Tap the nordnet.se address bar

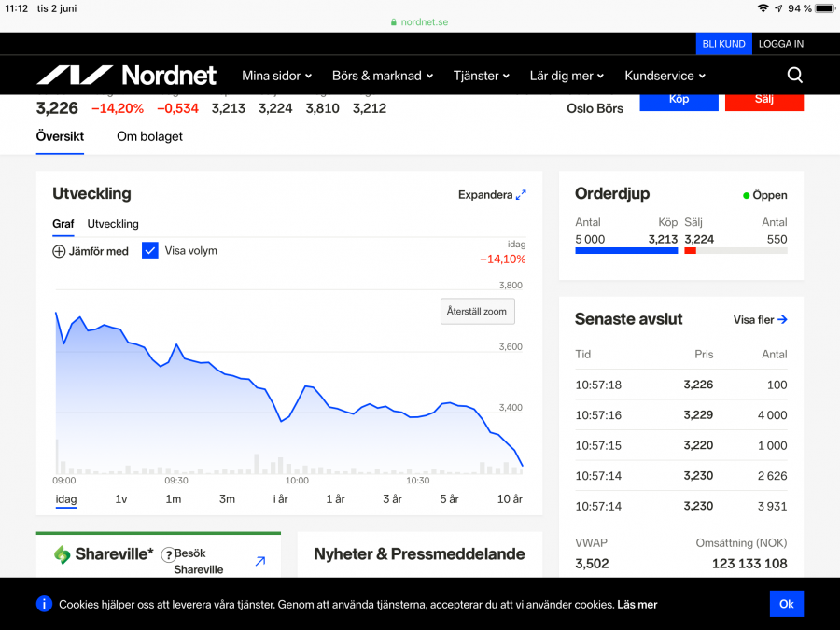(x=419, y=21)
